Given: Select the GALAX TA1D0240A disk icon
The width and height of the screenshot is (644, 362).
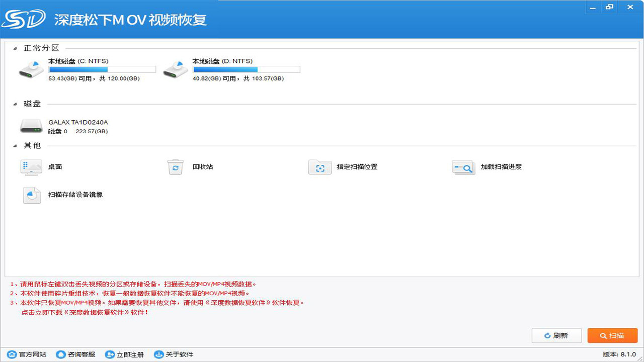Looking at the screenshot, I should point(31,126).
